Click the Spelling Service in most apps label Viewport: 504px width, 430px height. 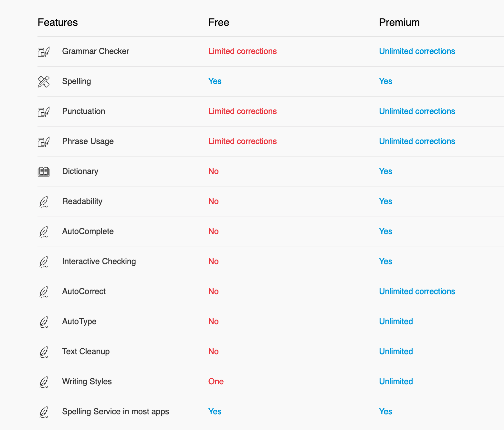pyautogui.click(x=116, y=412)
